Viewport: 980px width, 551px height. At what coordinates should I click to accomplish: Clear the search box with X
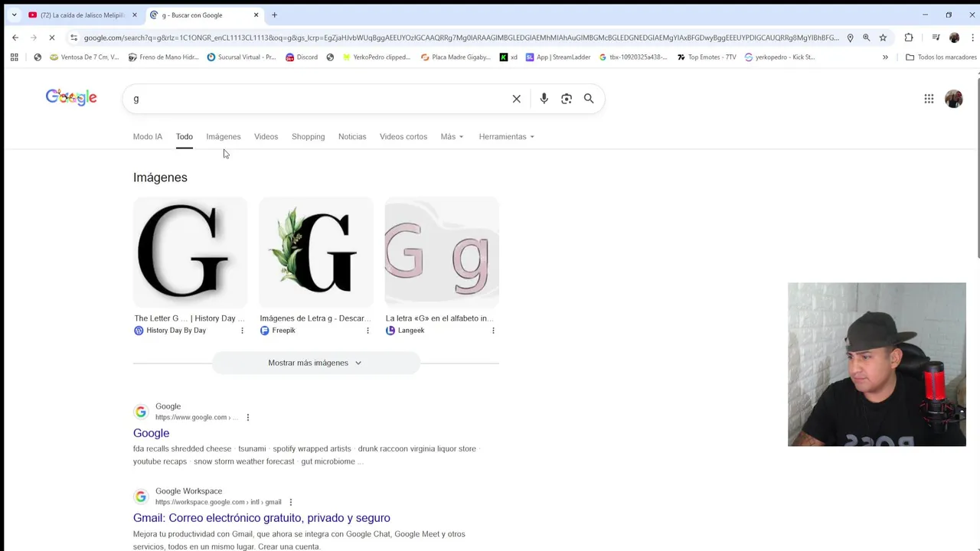click(x=517, y=99)
